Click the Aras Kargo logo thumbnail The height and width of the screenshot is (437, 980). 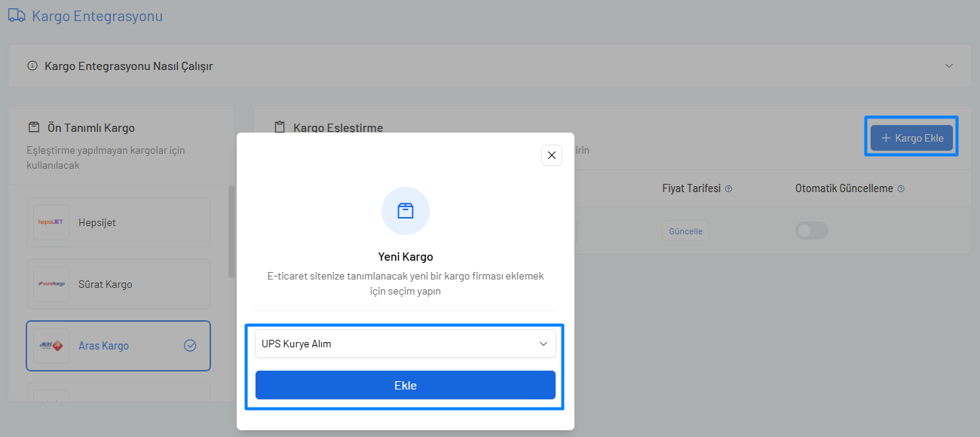coord(51,346)
